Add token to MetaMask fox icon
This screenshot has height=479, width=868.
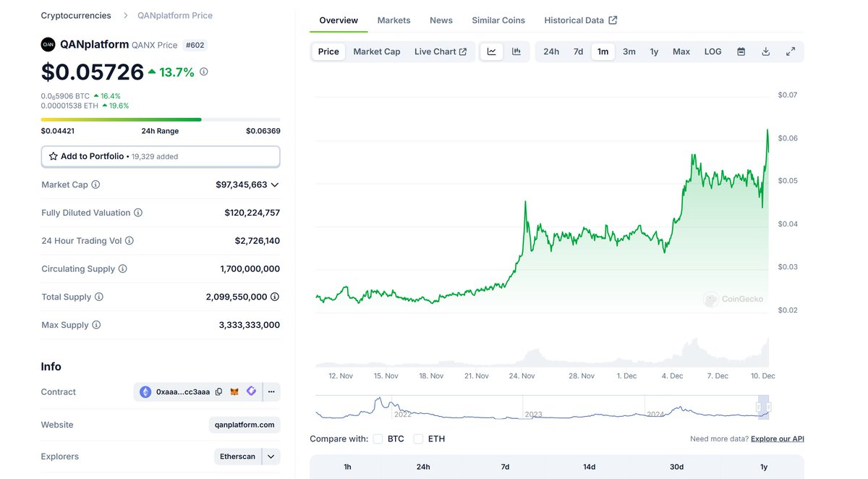234,391
